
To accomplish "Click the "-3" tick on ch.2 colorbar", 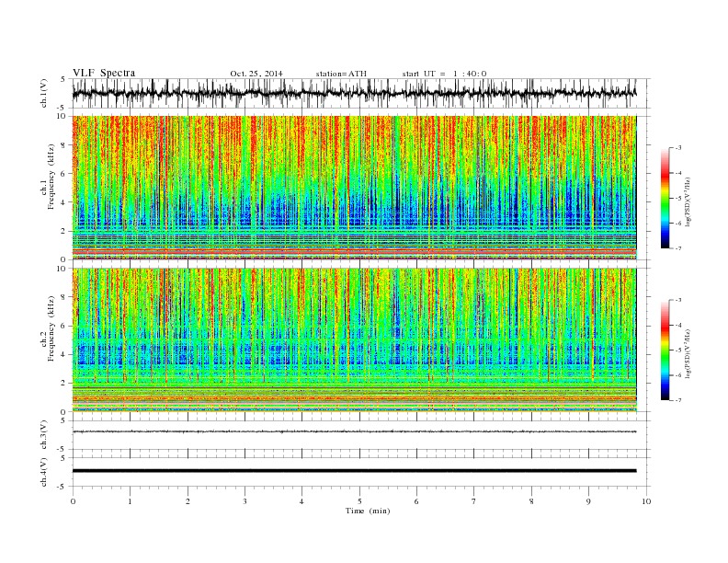I will click(x=677, y=300).
